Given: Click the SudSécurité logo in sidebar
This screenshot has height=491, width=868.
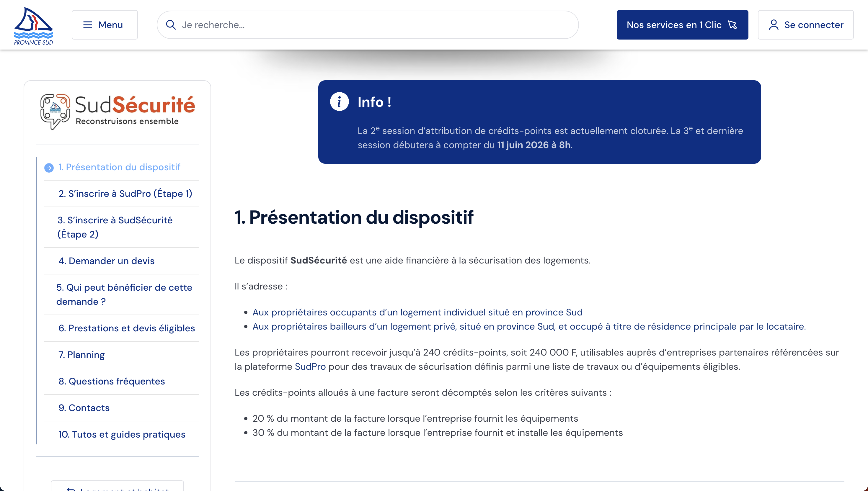Looking at the screenshot, I should (x=118, y=111).
